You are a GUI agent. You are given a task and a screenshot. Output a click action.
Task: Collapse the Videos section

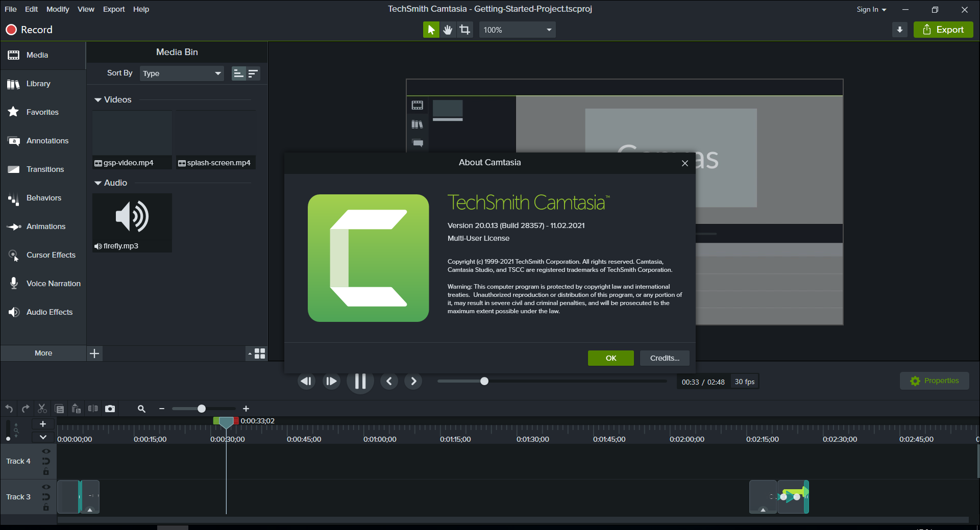[98, 100]
